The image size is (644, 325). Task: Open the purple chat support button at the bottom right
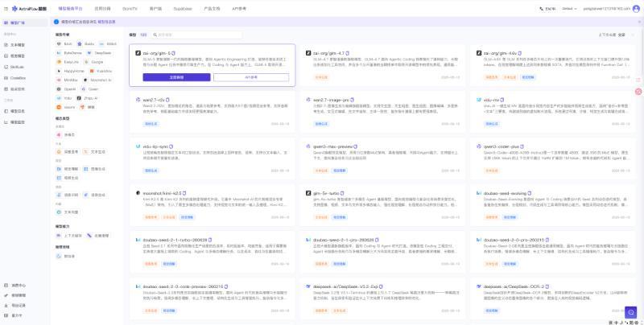[x=631, y=312]
